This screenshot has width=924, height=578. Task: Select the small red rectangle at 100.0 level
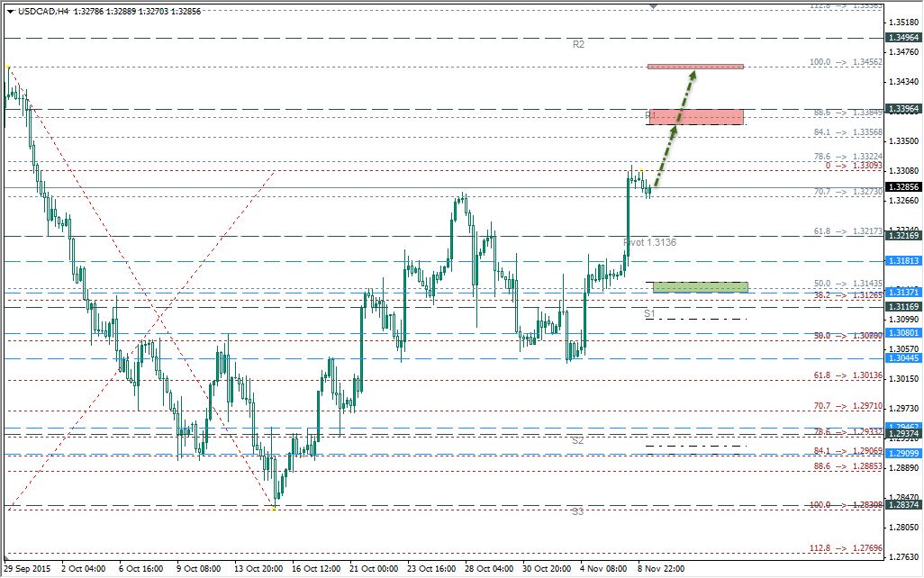point(694,67)
